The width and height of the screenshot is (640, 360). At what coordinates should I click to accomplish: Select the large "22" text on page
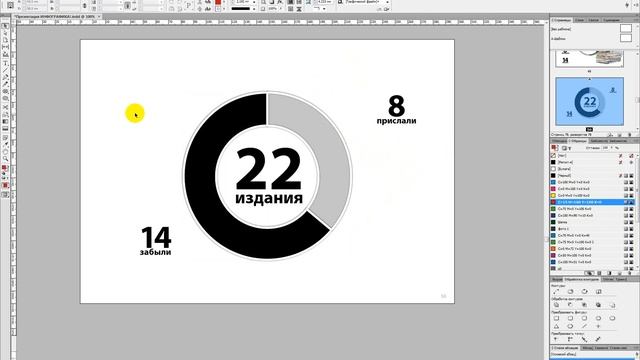pyautogui.click(x=268, y=168)
